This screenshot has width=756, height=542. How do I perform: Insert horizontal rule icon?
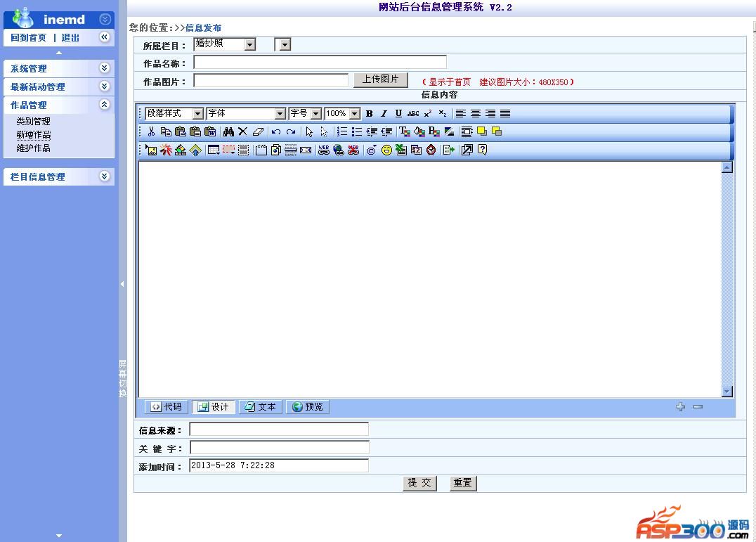[291, 150]
